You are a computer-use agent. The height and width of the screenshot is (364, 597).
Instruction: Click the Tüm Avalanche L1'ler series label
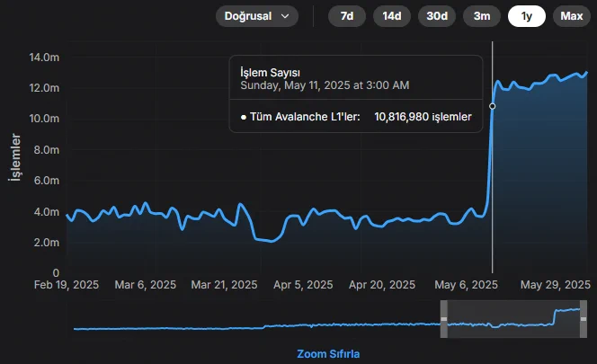coord(305,117)
